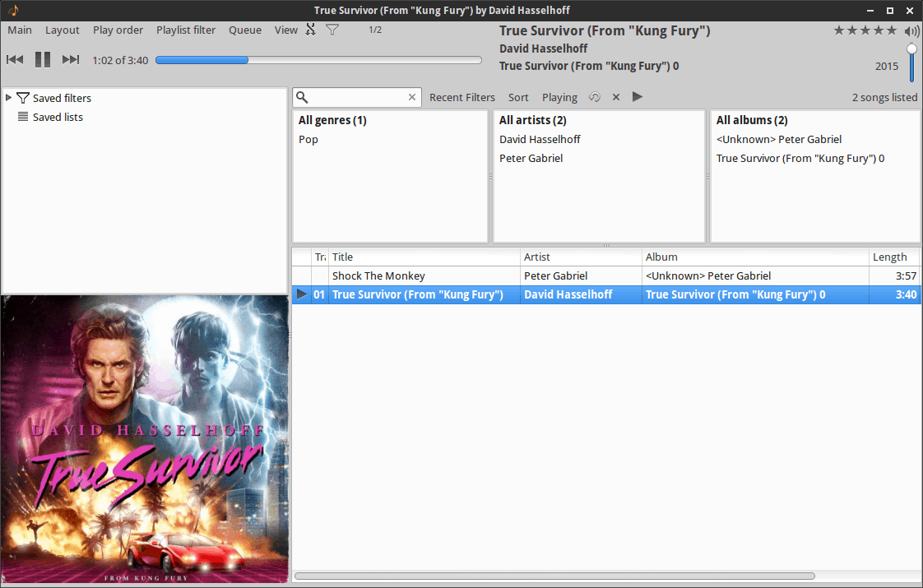This screenshot has height=588, width=923.
Task: Click the x icon beside Playing button
Action: point(615,97)
